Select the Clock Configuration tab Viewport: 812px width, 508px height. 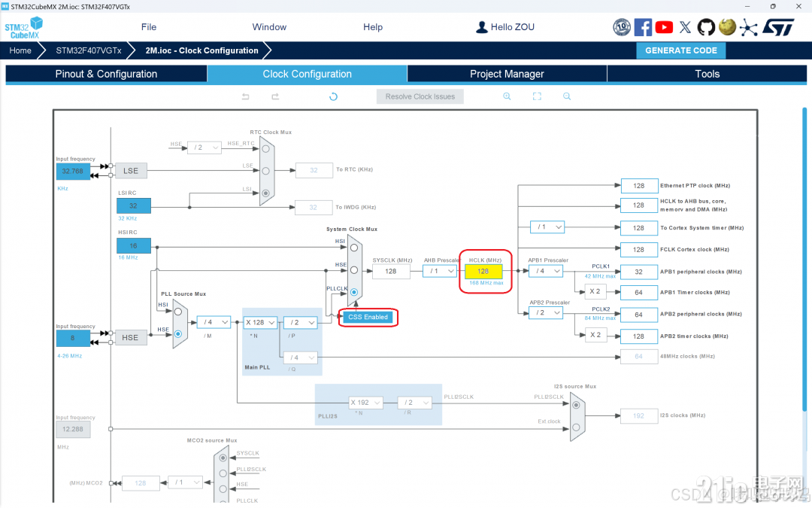[x=307, y=74]
